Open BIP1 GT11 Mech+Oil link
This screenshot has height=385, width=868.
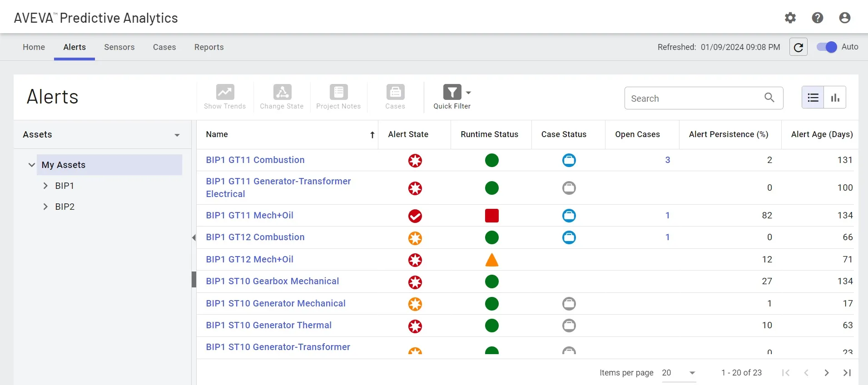pyautogui.click(x=250, y=215)
